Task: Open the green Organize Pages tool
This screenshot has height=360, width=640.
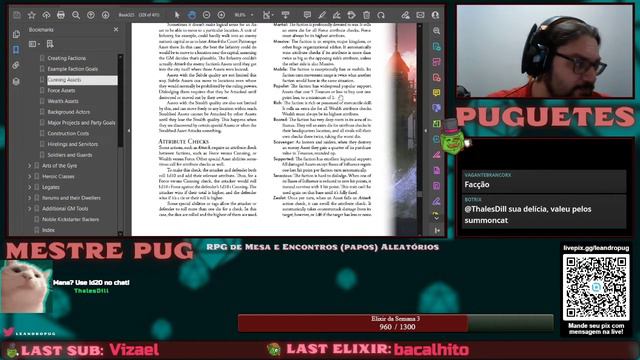Action: [436, 124]
